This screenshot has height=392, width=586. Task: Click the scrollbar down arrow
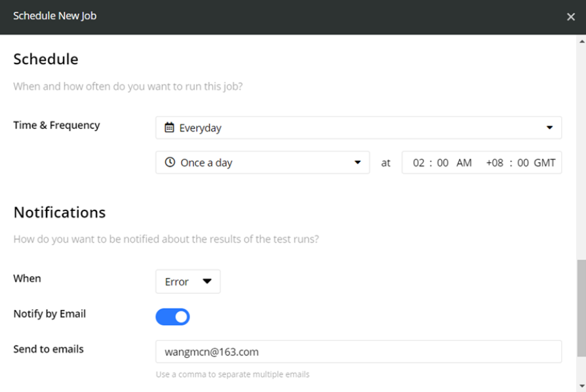pyautogui.click(x=581, y=386)
